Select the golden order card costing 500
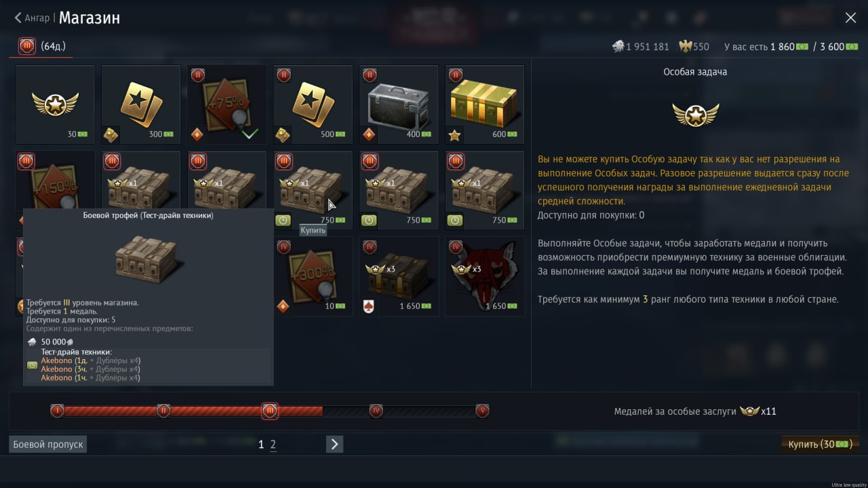Viewport: 868px width, 488px height. tap(313, 105)
